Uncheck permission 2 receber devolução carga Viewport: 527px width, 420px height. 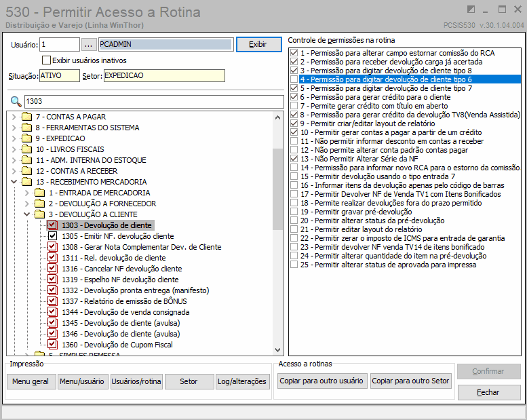[x=294, y=62]
